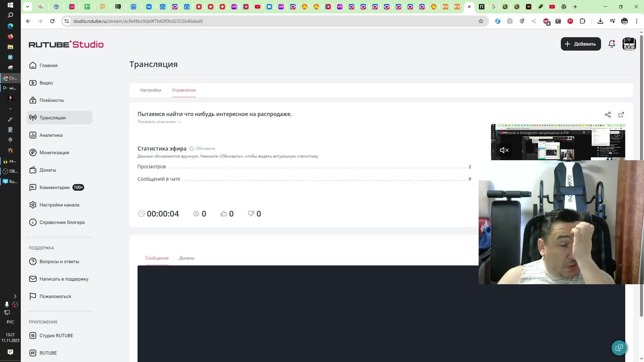Click the share icon for the stream
This screenshot has height=362, width=644.
point(607,115)
